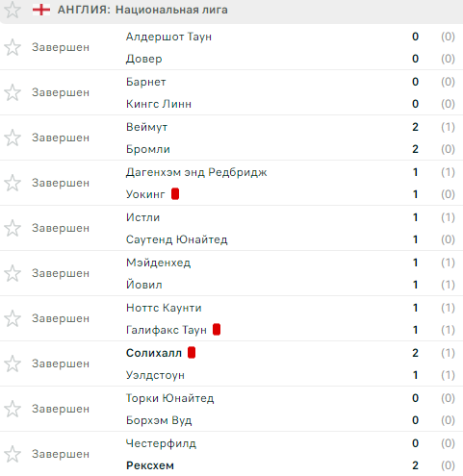Screen dimensions: 463x476
Task: Toggle star for Torquay United vs Boreham Wood
Action: point(13,409)
